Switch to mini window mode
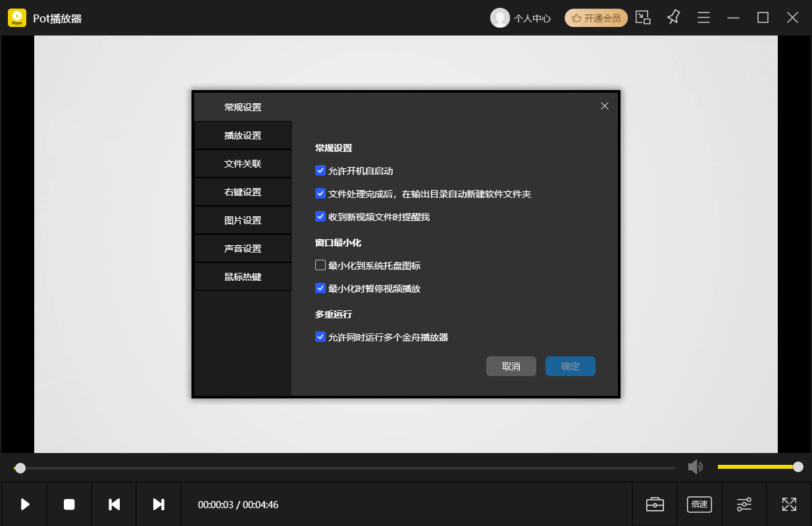The image size is (812, 526). pos(643,18)
